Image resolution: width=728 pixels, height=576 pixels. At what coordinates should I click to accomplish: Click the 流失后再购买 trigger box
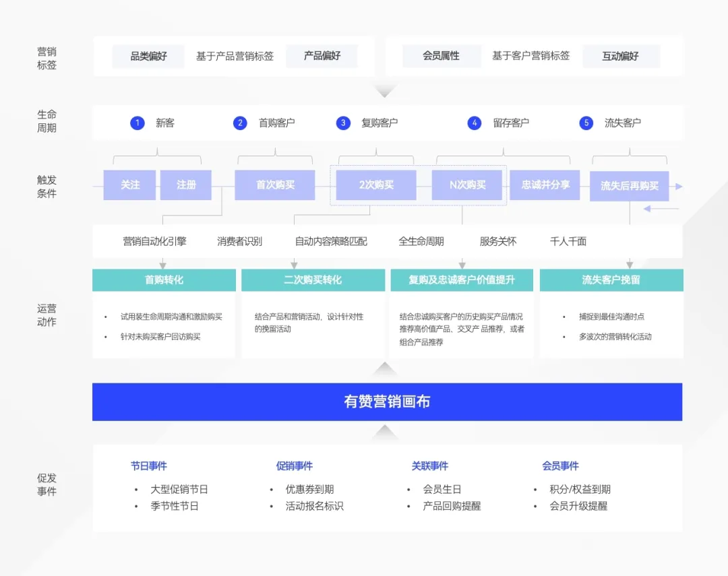click(x=629, y=186)
